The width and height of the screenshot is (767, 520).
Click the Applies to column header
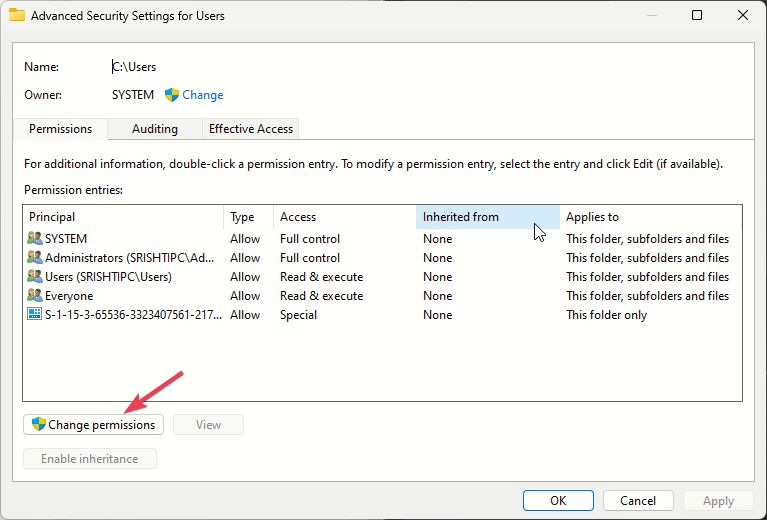click(650, 217)
